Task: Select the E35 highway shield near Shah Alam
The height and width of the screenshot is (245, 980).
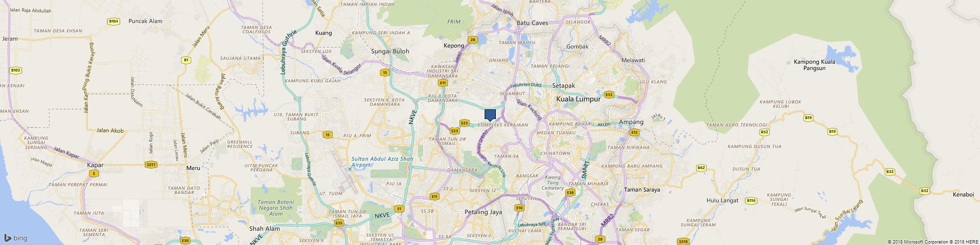Action: tap(339, 223)
